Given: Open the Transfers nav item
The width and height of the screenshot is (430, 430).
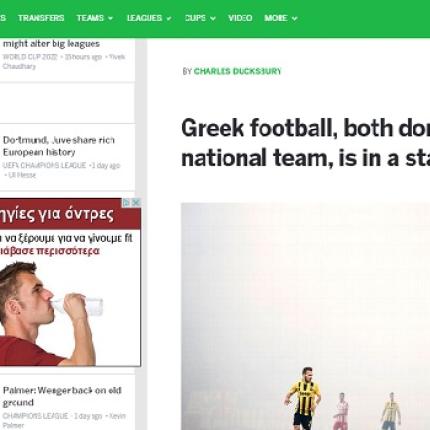Looking at the screenshot, I should [x=41, y=18].
